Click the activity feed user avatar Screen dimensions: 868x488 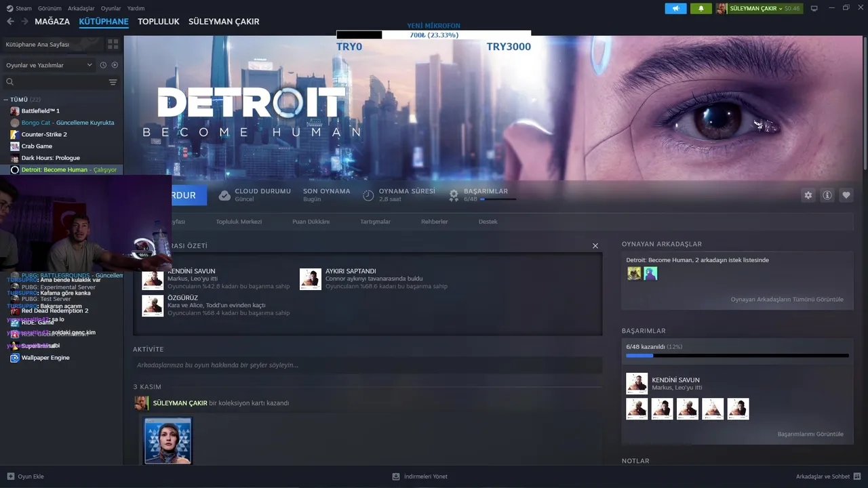point(141,403)
